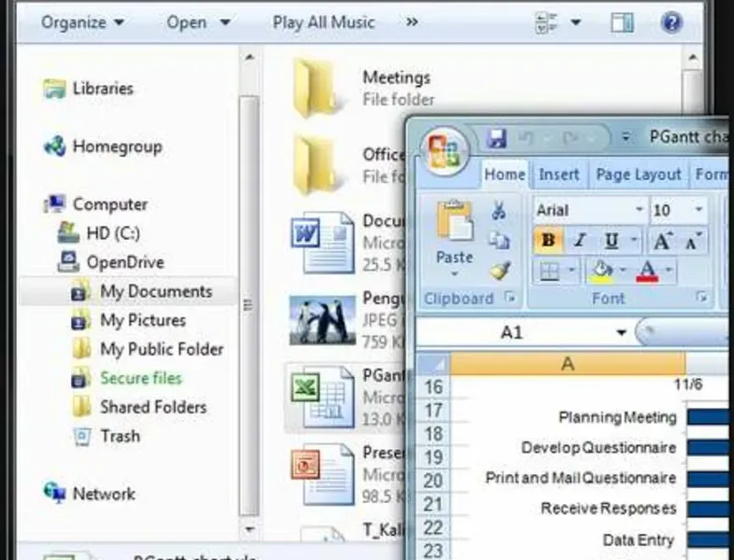
Task: Click Play All Music in Explorer toolbar
Action: pyautogui.click(x=323, y=22)
